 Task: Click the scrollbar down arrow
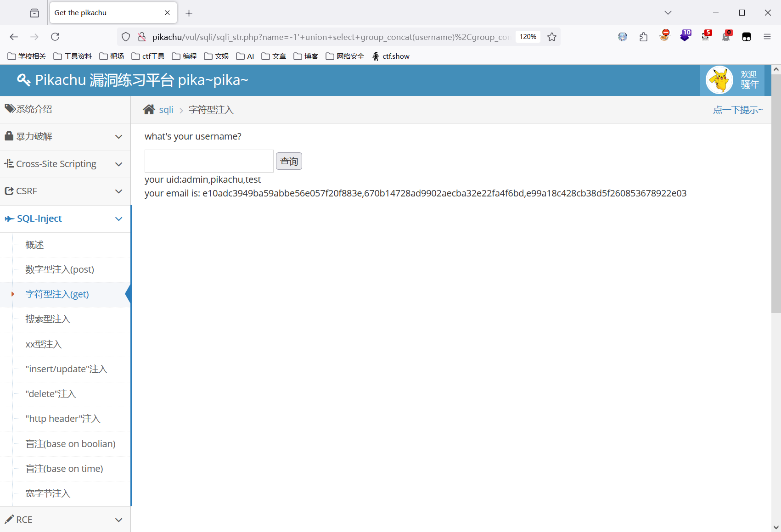(776, 527)
